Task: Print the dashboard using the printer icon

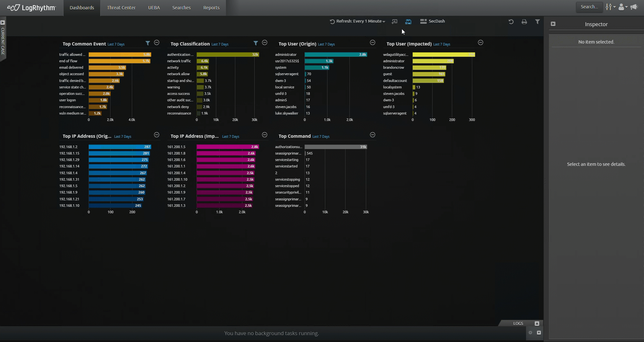Action: pos(524,22)
